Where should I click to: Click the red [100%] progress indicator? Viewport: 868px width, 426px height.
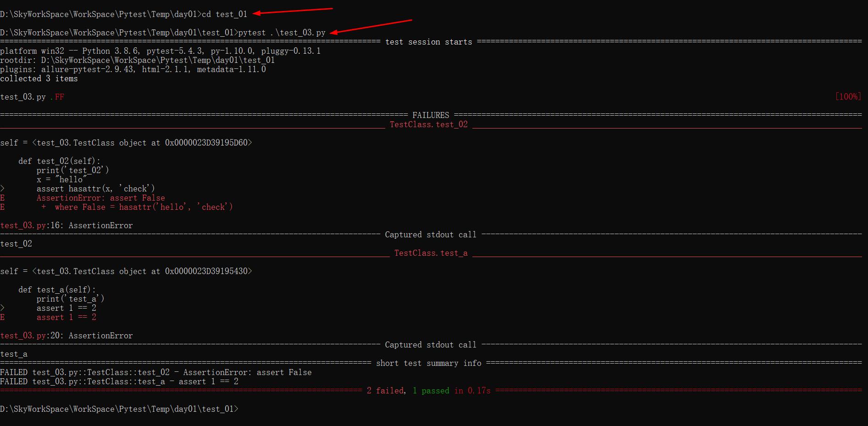point(848,96)
